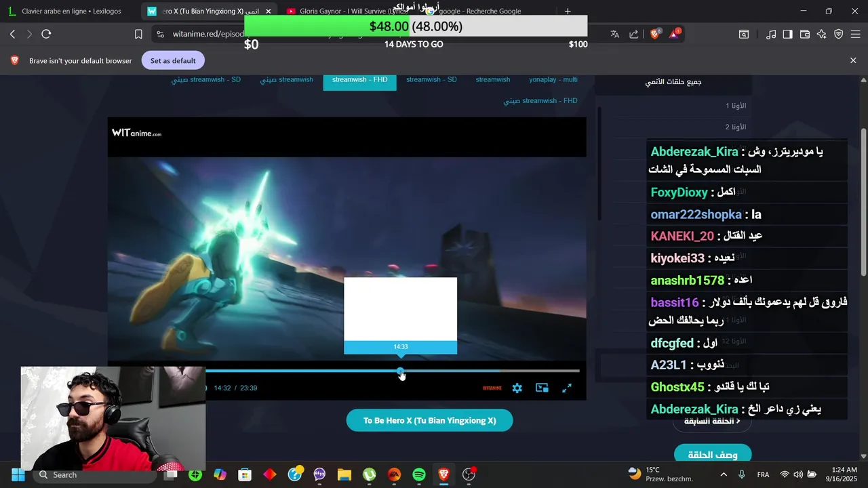Enter fullscreen mode in the video player
Image resolution: width=868 pixels, height=488 pixels.
(x=567, y=388)
